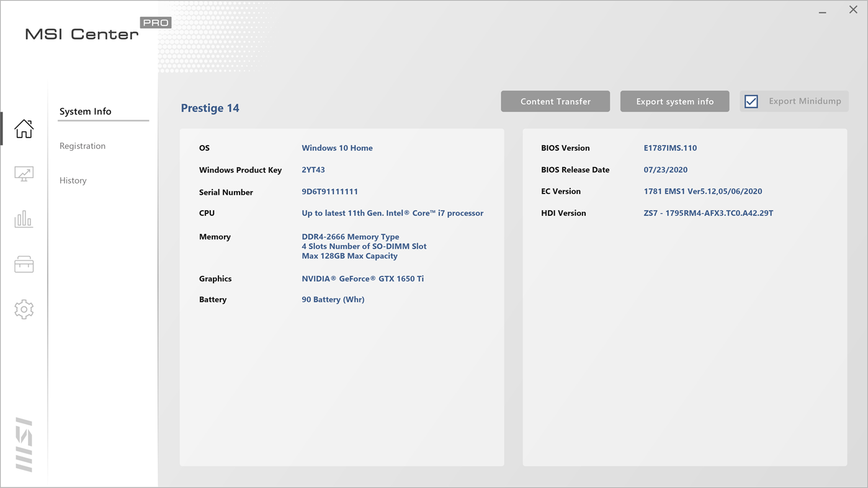The width and height of the screenshot is (868, 488).
Task: Switch to the Registration tab
Action: [x=83, y=146]
